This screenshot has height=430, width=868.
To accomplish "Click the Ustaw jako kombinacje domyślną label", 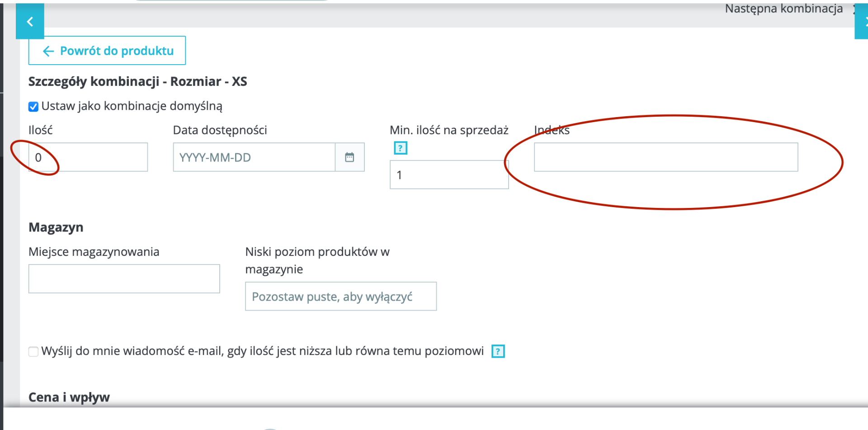I will coord(132,106).
